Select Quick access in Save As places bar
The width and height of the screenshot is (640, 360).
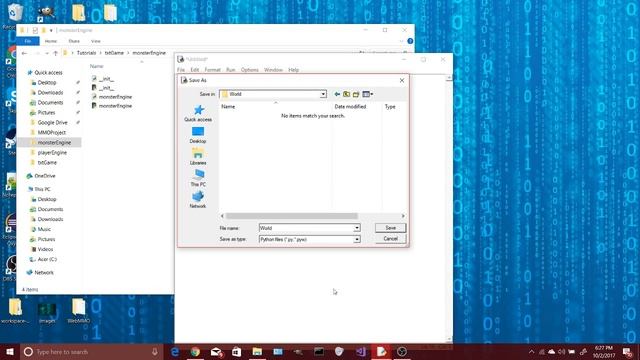pos(198,113)
